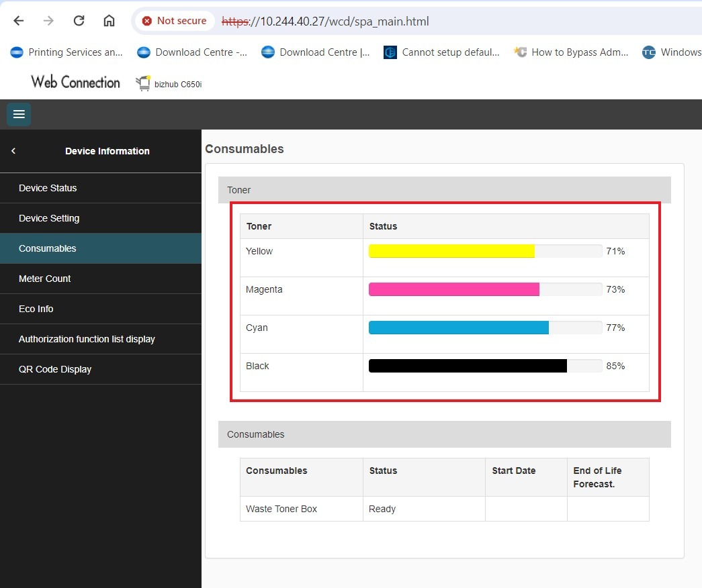This screenshot has width=702, height=588.
Task: Open the Device Setting menu item
Action: point(49,218)
